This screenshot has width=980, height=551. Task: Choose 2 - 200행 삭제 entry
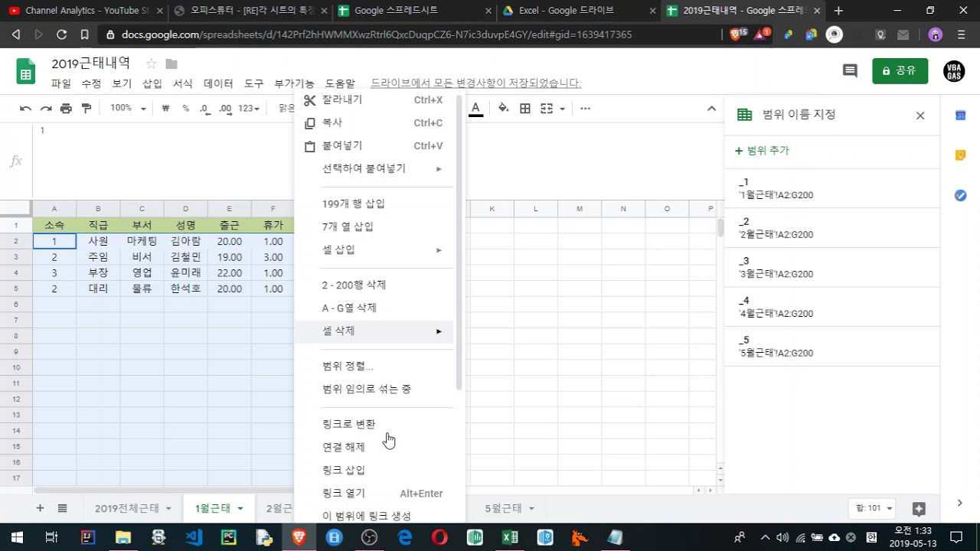tap(374, 285)
